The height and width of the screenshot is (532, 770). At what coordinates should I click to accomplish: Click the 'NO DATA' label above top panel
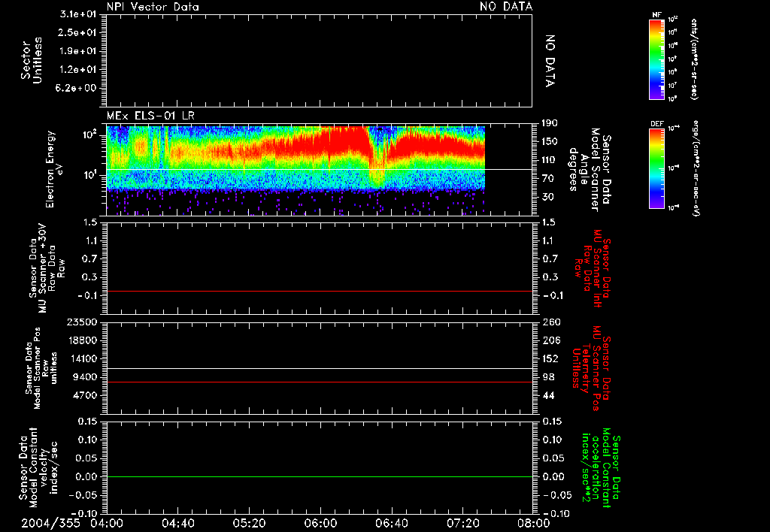[506, 6]
